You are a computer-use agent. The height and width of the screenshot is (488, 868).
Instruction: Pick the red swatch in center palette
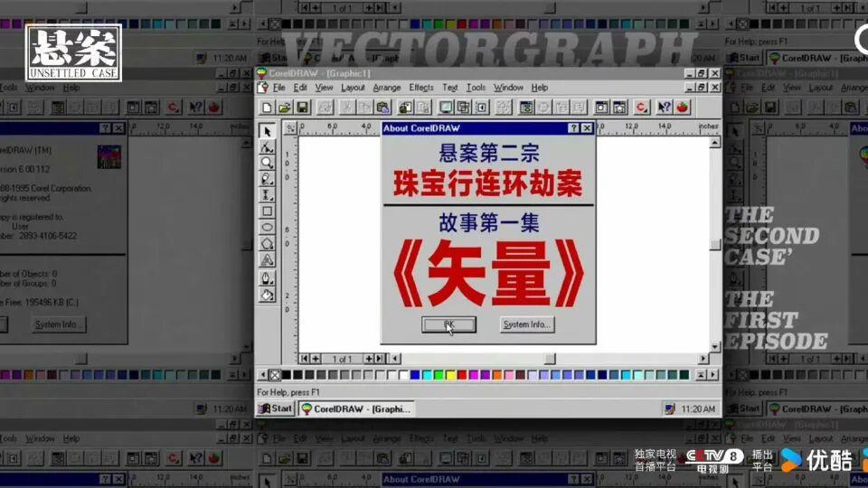[x=462, y=375]
